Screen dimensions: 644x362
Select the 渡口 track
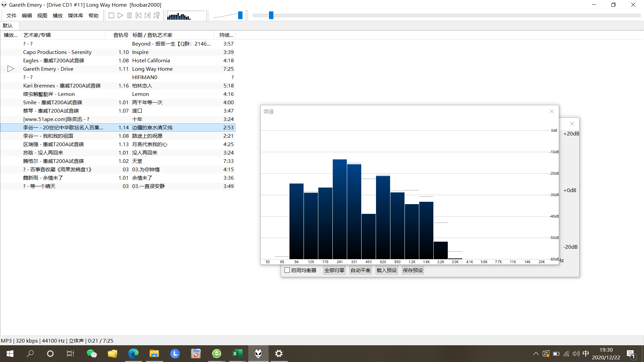[x=118, y=111]
